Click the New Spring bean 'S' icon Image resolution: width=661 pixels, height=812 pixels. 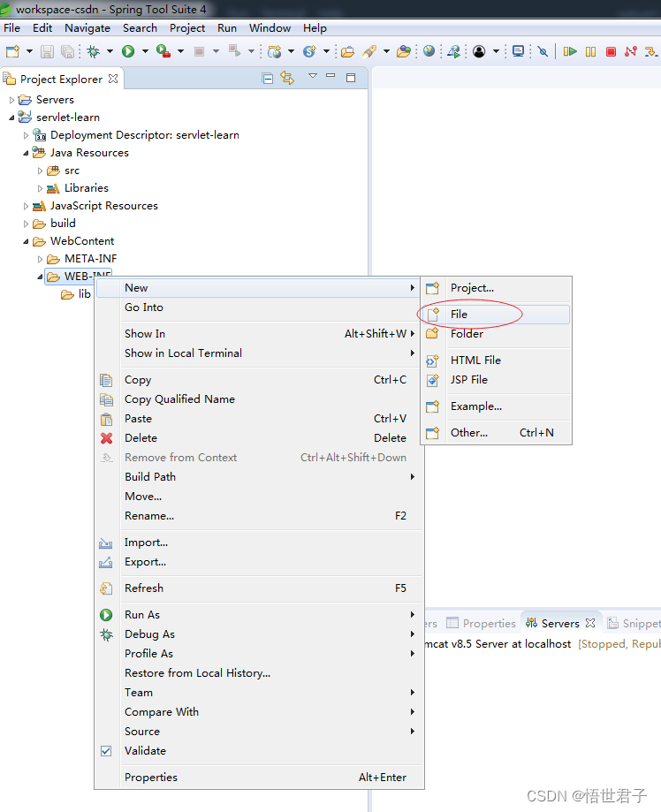(x=309, y=51)
